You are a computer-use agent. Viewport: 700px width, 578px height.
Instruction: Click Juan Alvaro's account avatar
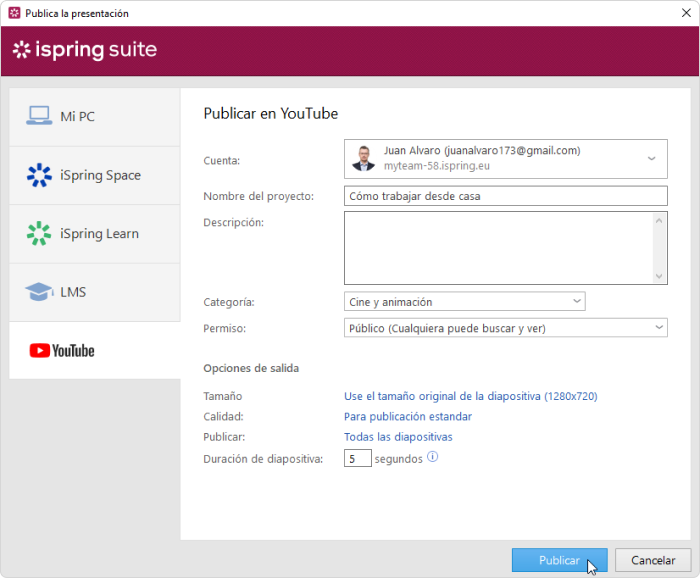click(363, 158)
